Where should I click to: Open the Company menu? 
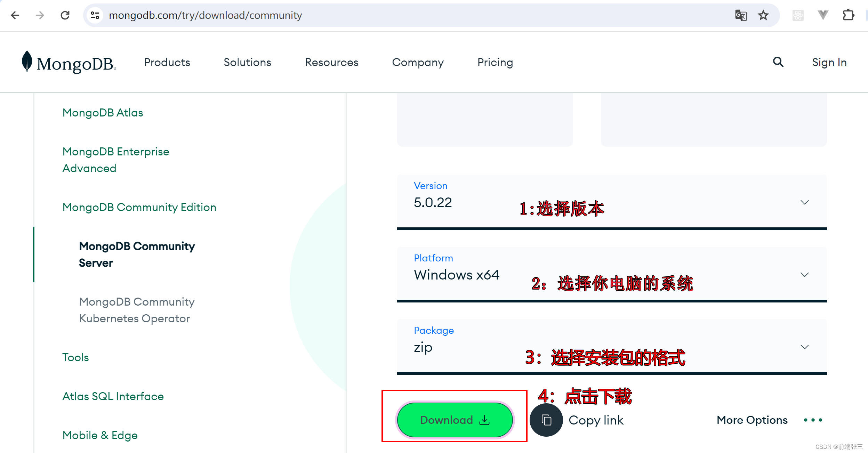(x=418, y=62)
